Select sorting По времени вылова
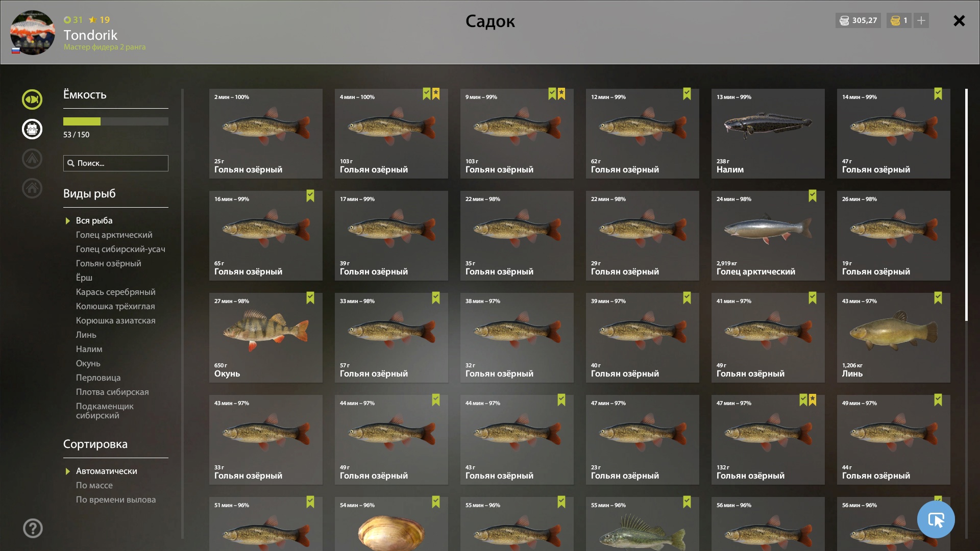 (116, 499)
